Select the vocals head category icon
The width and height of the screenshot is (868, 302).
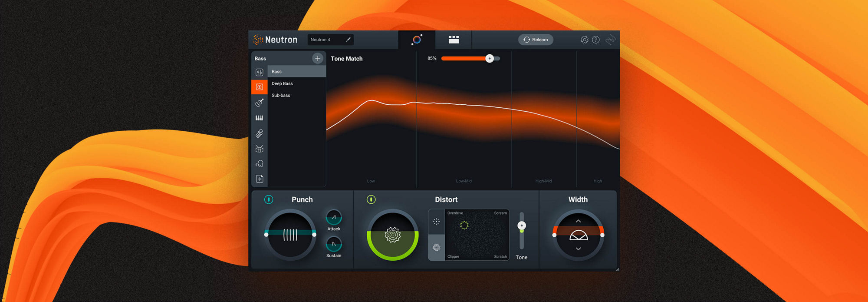pyautogui.click(x=260, y=164)
